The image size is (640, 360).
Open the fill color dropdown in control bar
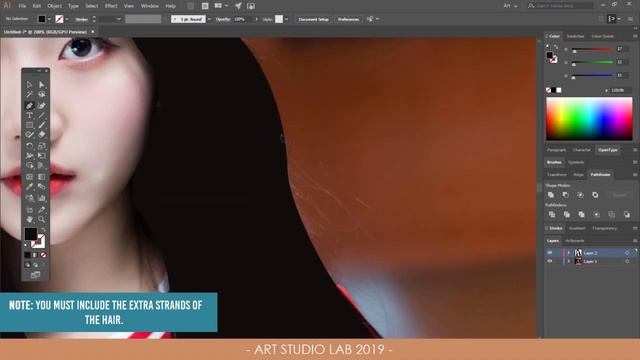click(49, 19)
